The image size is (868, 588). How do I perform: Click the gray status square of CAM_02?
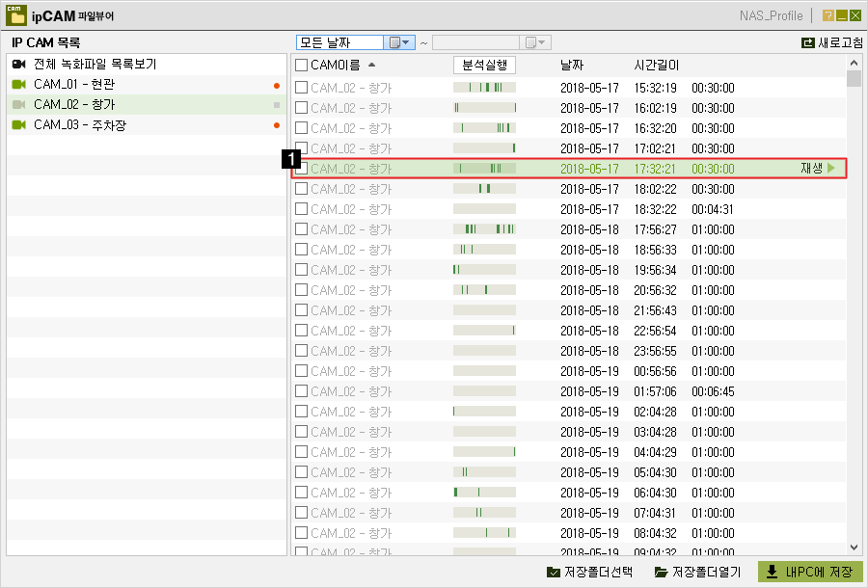pyautogui.click(x=277, y=105)
